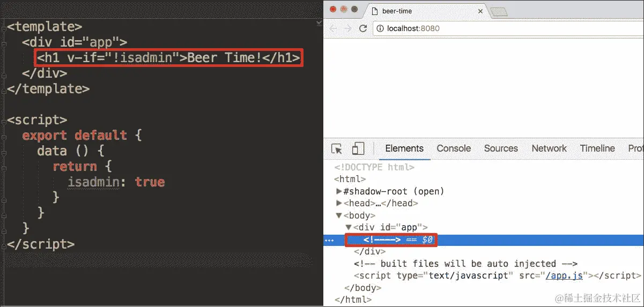Viewport: 644px width, 307px height.
Task: Select the closing </html> line
Action: 353,299
